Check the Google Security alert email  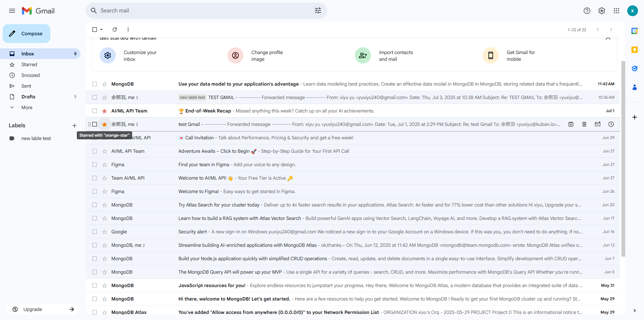(x=95, y=232)
